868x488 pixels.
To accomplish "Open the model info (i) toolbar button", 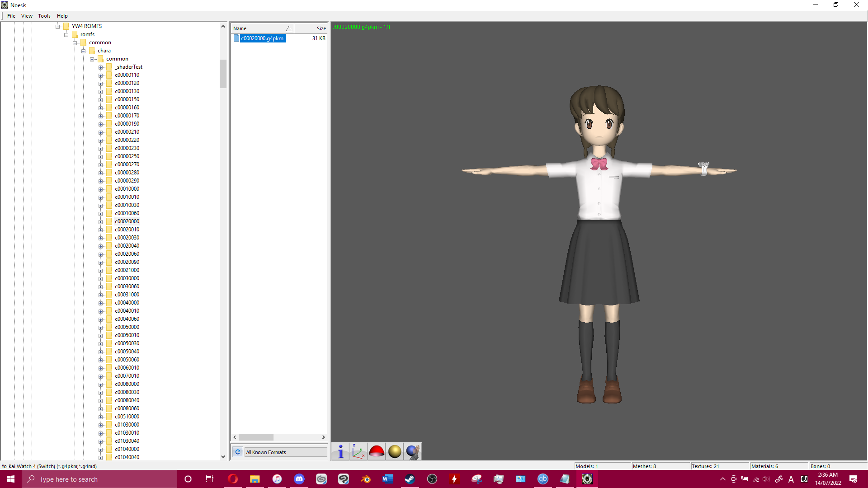I will 340,451.
